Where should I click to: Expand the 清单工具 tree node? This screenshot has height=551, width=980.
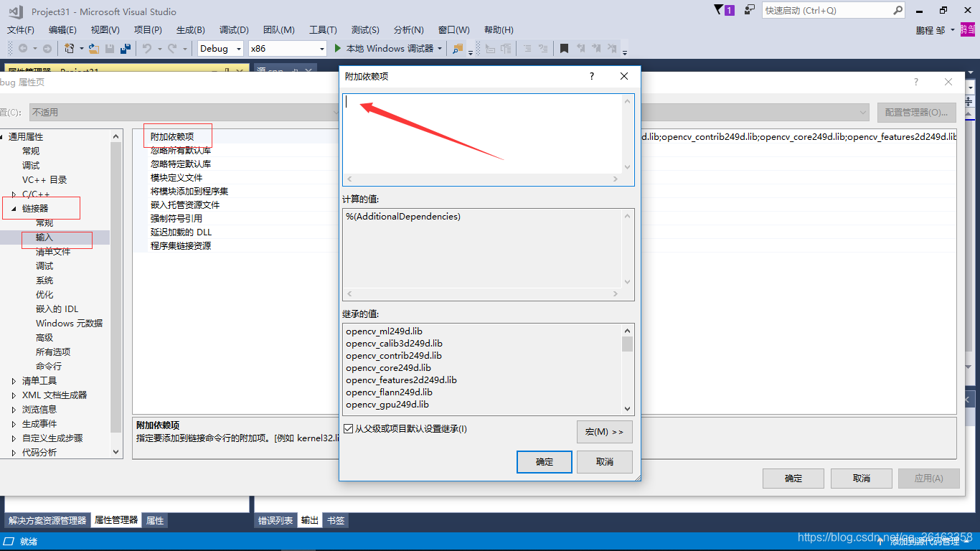point(13,380)
